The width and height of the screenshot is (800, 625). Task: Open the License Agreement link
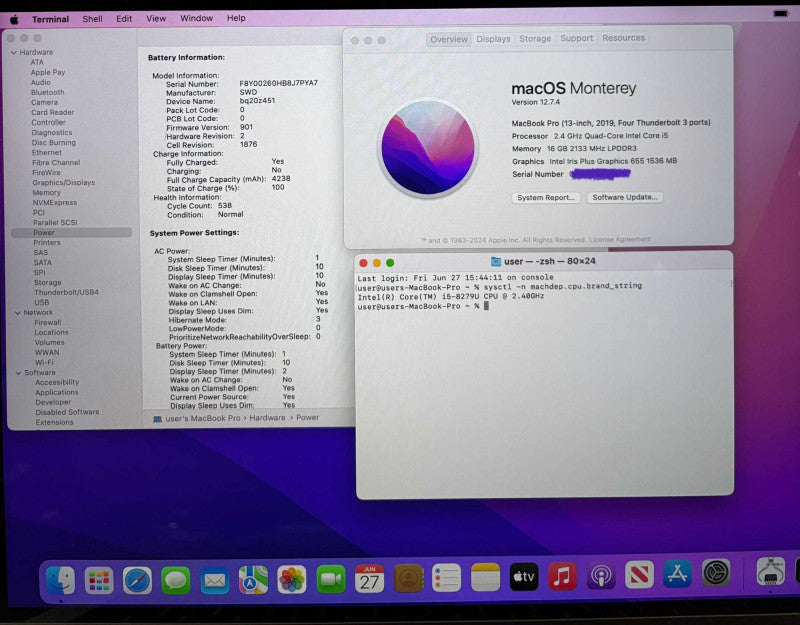[x=620, y=239]
